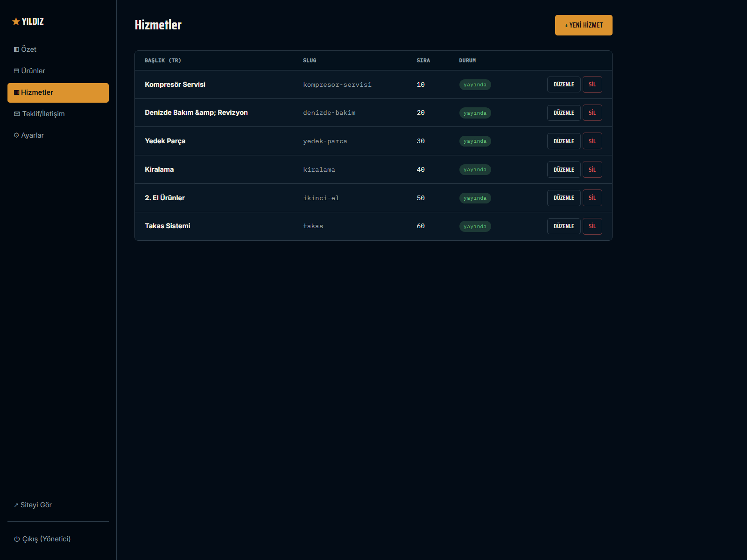This screenshot has width=747, height=560.
Task: Edit the Takas Sistemi service
Action: [x=564, y=226]
